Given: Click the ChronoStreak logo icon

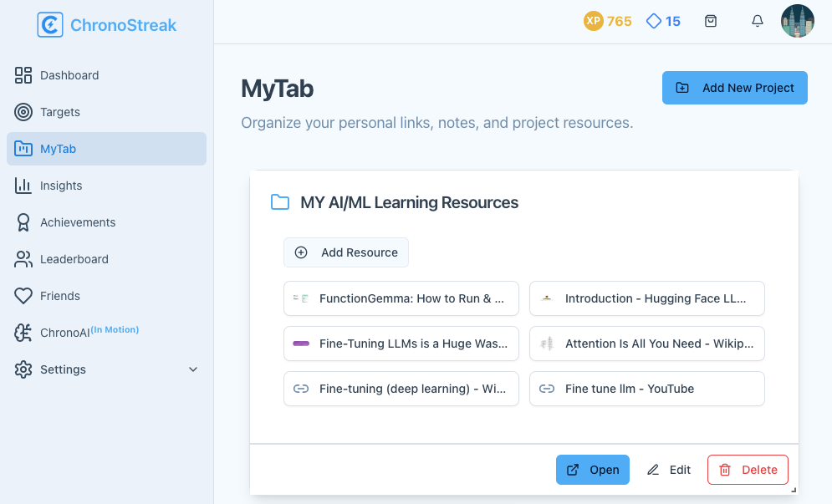Looking at the screenshot, I should [x=50, y=25].
